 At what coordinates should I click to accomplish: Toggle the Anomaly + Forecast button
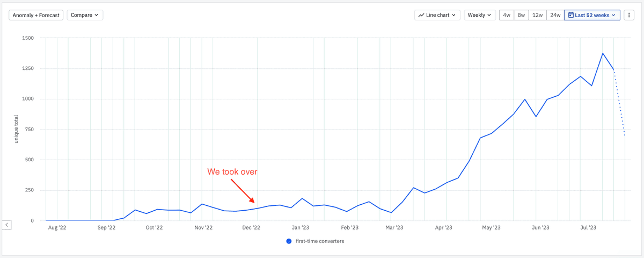coord(36,15)
